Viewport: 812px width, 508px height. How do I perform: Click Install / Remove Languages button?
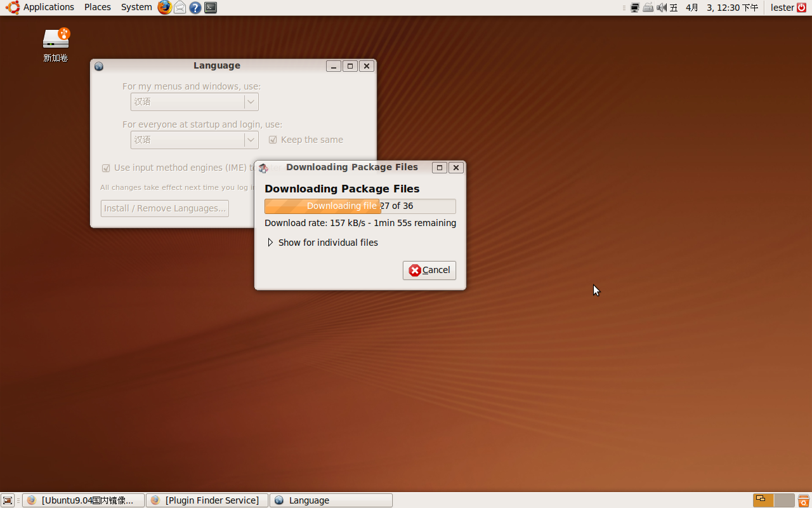(164, 208)
